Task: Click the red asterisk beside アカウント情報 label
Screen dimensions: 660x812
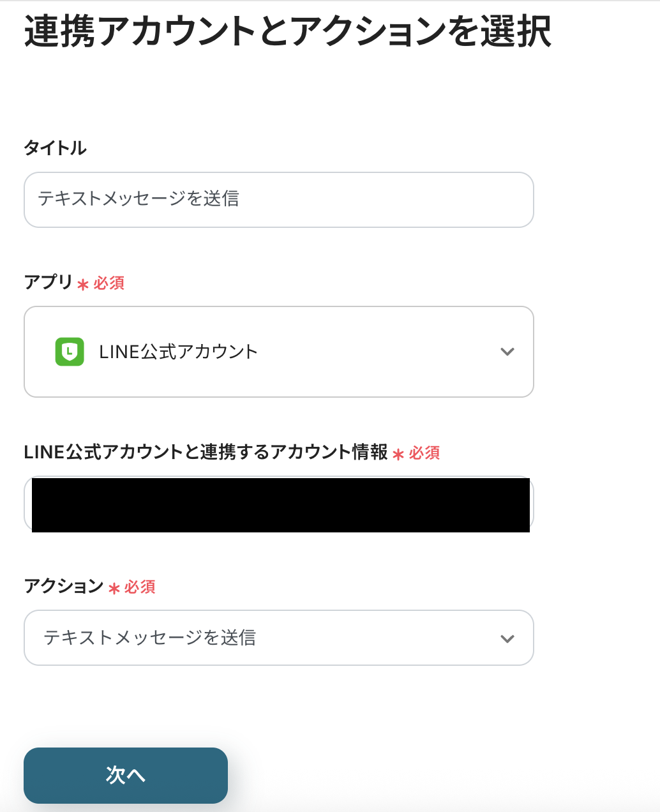Action: (398, 454)
